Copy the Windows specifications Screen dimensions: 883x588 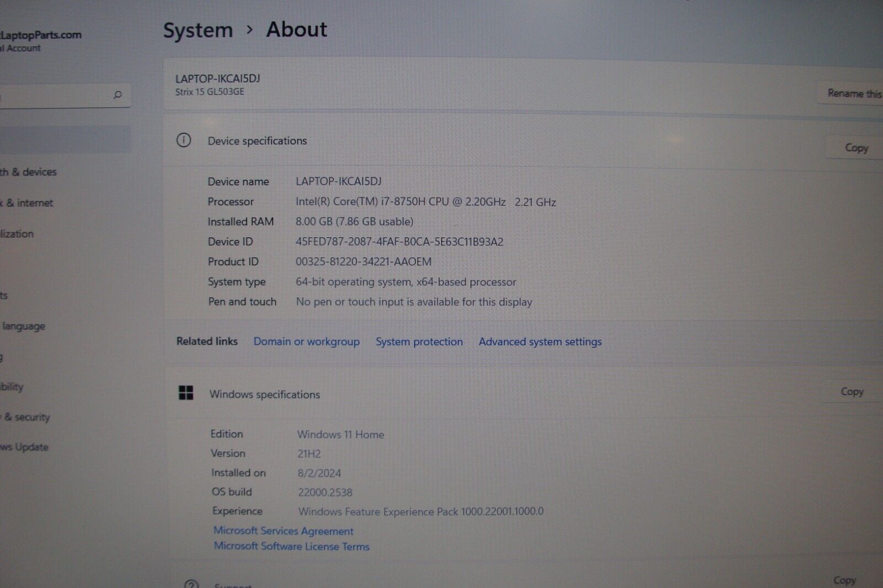pyautogui.click(x=852, y=392)
